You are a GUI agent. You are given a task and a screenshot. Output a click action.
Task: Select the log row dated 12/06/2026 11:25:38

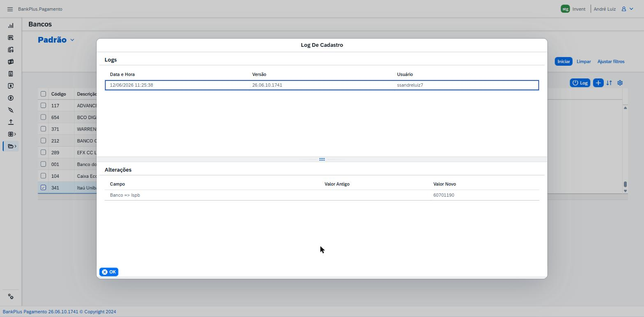322,85
